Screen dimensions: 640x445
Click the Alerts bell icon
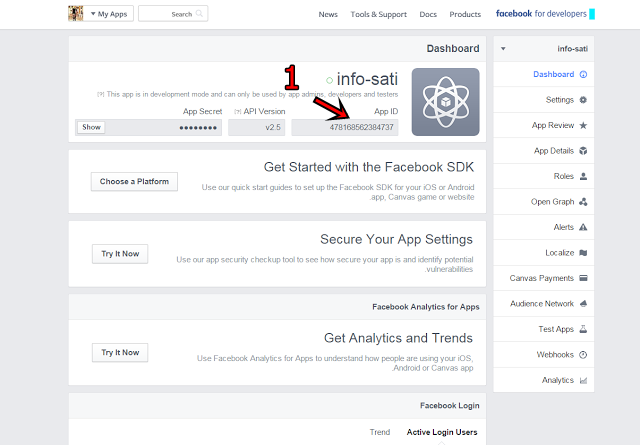coord(583,228)
